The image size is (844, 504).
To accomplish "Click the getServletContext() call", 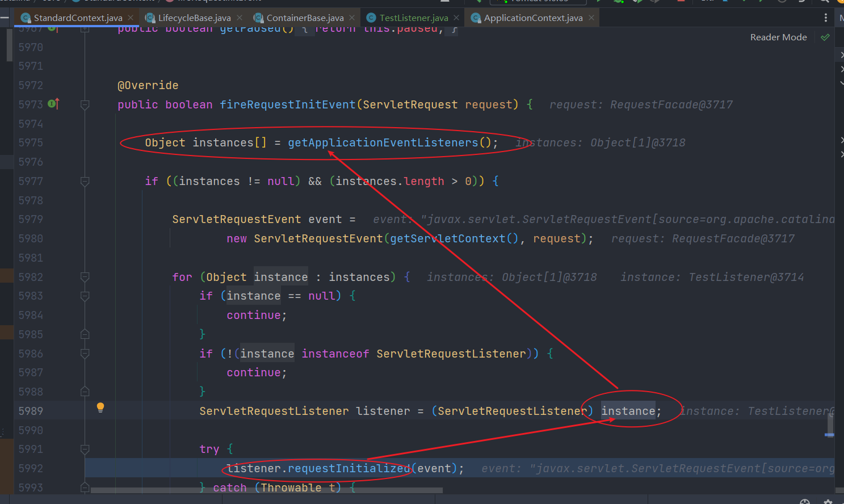I will (x=455, y=238).
